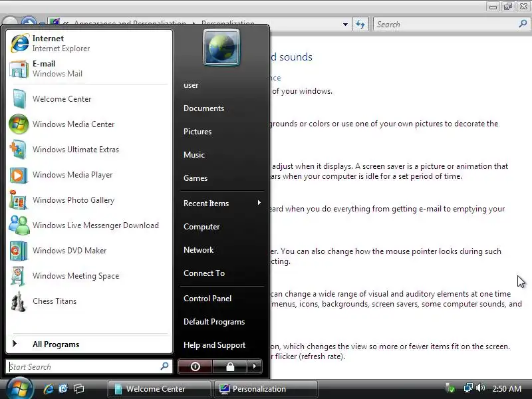Viewport: 532px width, 399px height.
Task: Launch the Windows Meeting Space icon
Action: pyautogui.click(x=19, y=276)
